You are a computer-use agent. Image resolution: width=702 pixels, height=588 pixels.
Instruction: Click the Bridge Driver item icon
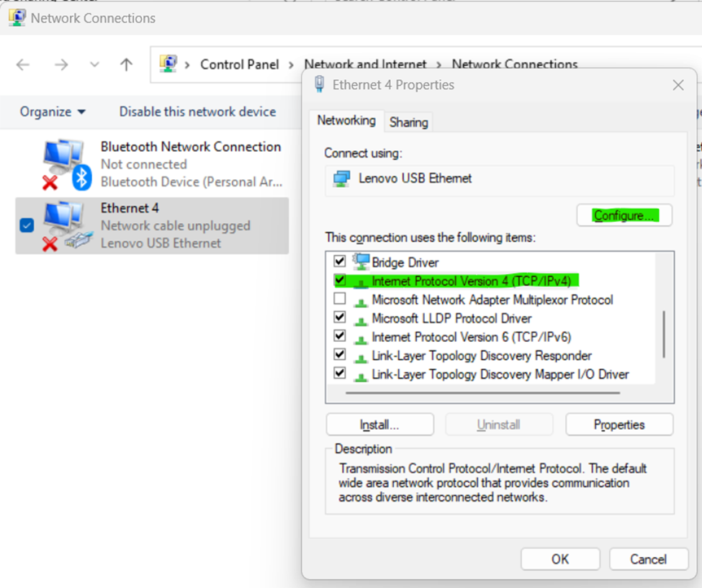(x=361, y=262)
